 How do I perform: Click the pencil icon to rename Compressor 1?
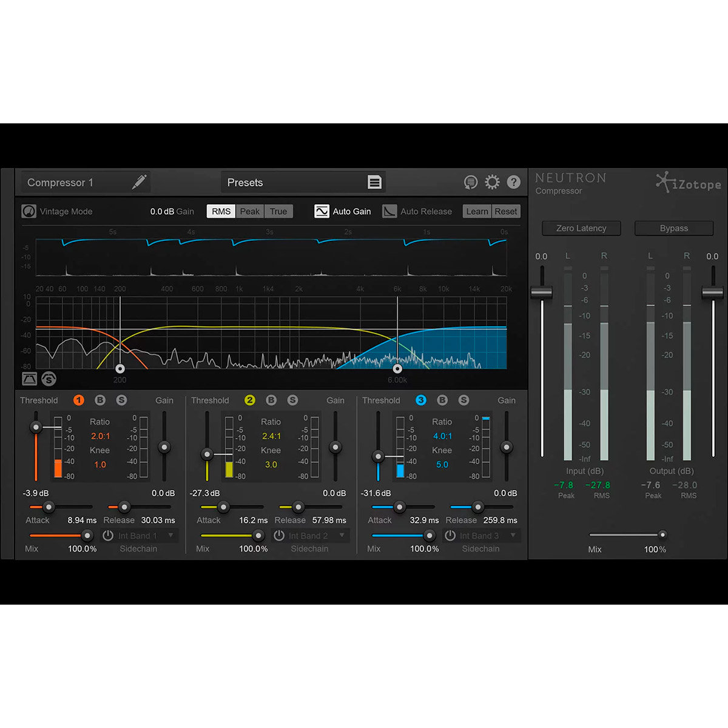coord(138,182)
